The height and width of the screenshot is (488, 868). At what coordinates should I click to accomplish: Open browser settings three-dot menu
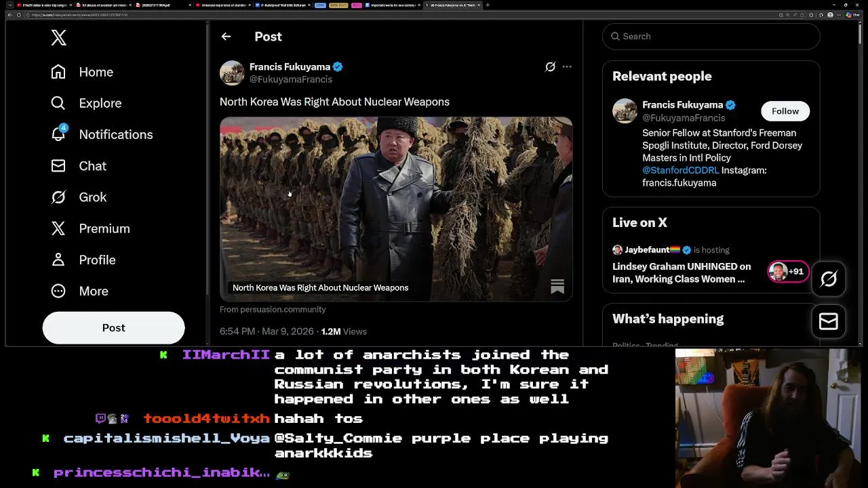840,14
